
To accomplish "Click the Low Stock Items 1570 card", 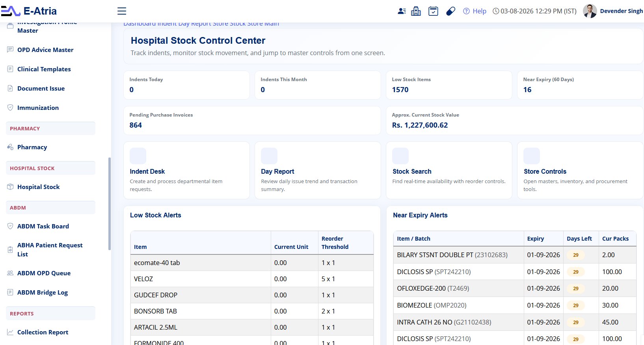I will click(x=449, y=85).
